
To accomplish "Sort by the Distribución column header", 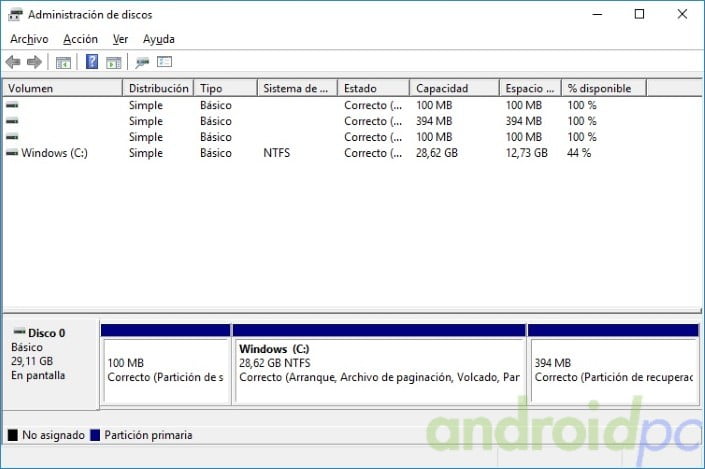I will point(158,88).
